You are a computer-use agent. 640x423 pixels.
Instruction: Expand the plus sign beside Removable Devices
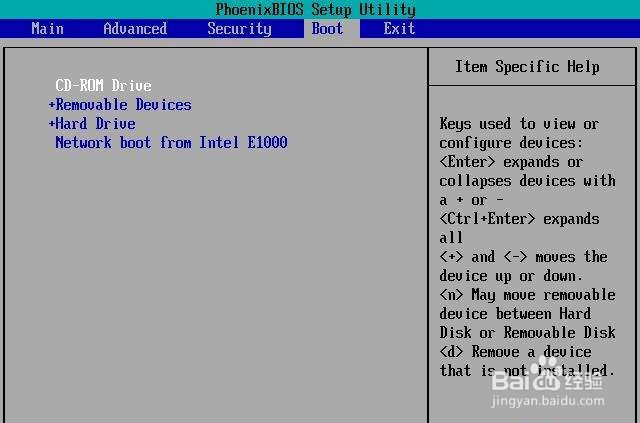click(x=51, y=105)
